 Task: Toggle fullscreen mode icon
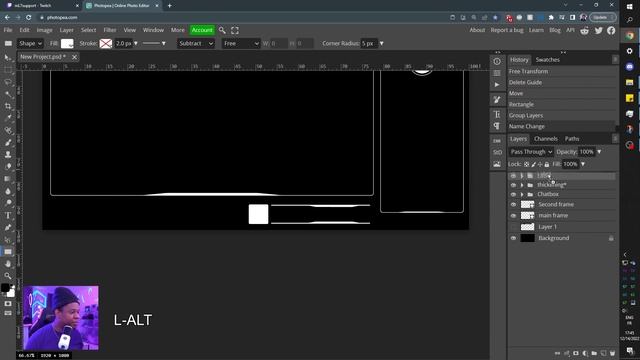[x=235, y=30]
